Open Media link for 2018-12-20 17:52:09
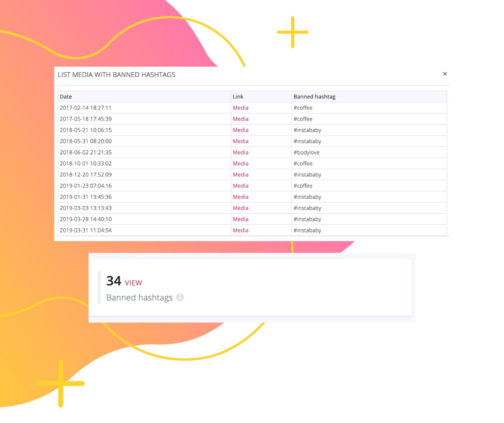 [240, 175]
